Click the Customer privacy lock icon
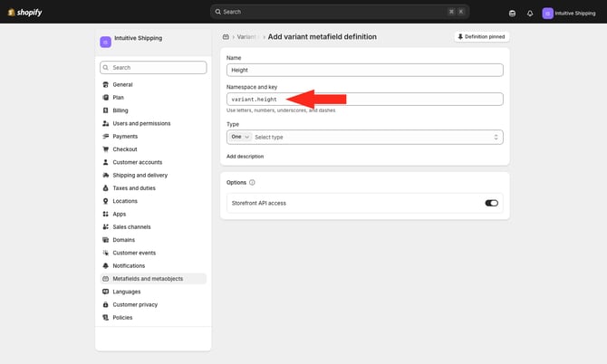Viewport: 607px width, 364px height. pos(105,305)
